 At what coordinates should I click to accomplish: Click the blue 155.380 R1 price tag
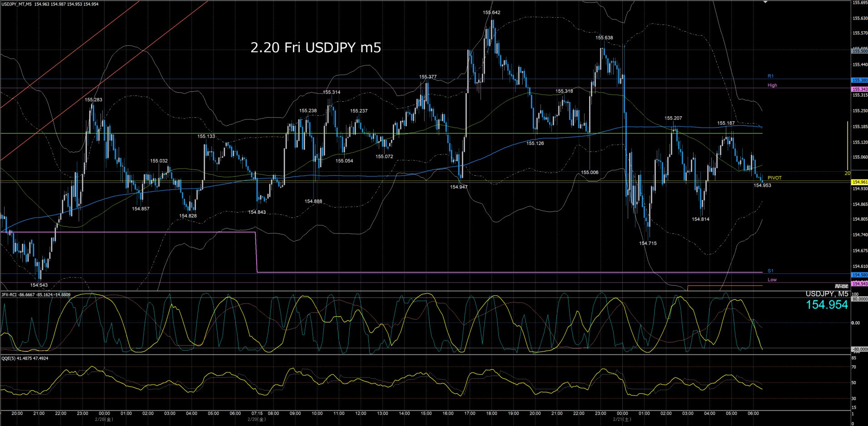pyautogui.click(x=859, y=80)
